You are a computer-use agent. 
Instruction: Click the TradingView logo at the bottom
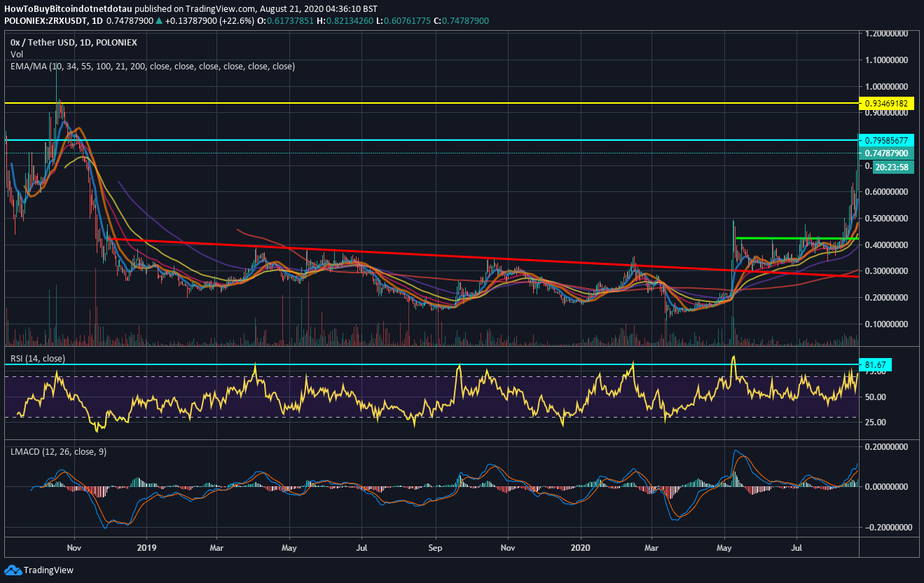(x=13, y=570)
